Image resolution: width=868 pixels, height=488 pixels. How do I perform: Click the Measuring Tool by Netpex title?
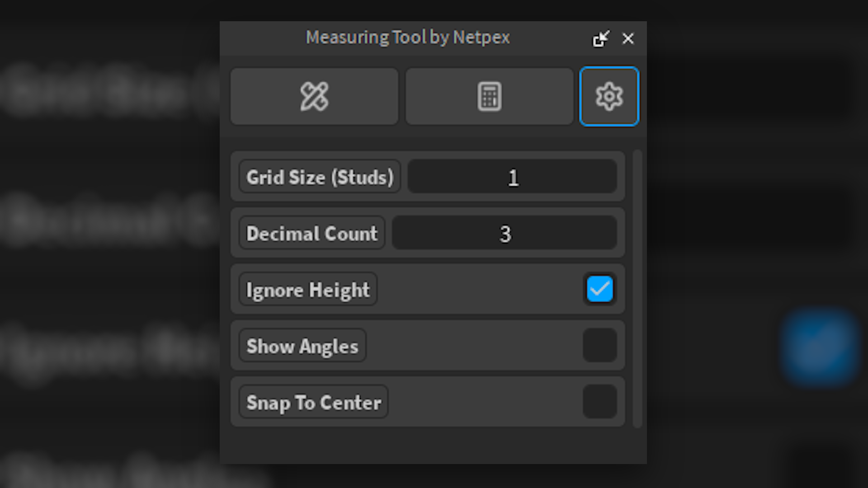click(x=408, y=38)
